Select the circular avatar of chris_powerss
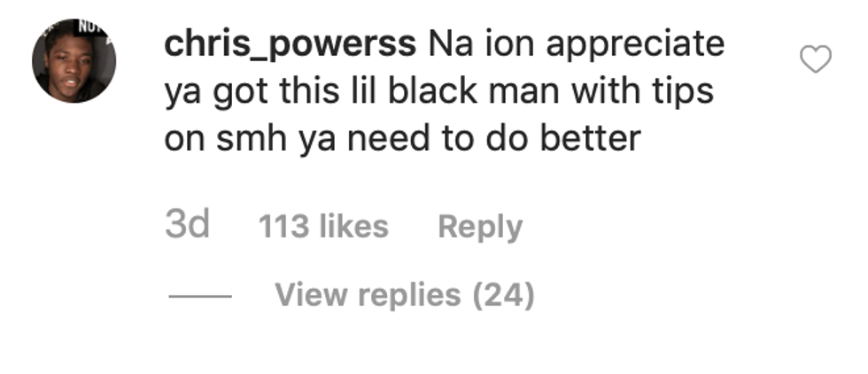Image resolution: width=868 pixels, height=374 pixels. click(x=74, y=61)
